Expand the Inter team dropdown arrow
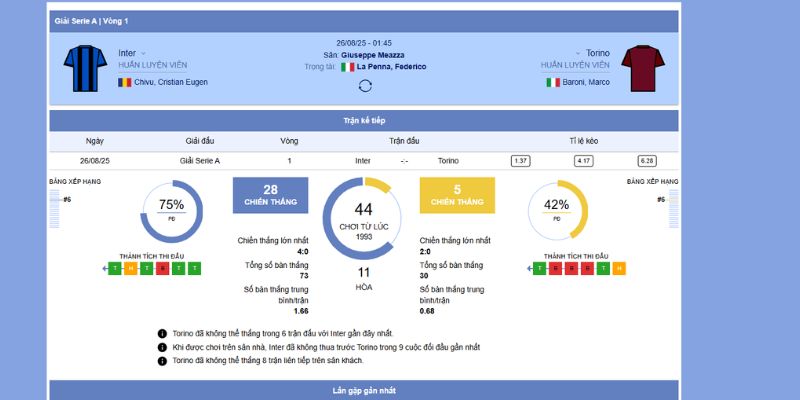This screenshot has height=400, width=800. pos(144,53)
